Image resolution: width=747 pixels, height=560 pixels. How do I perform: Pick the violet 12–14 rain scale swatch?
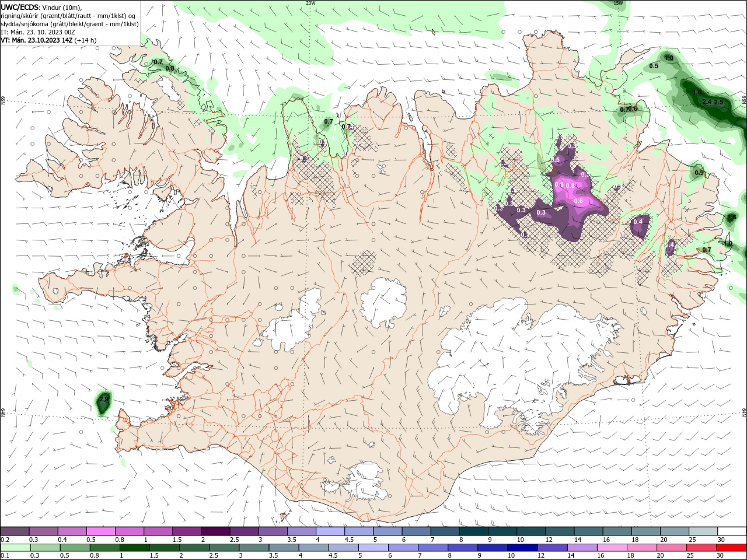pyautogui.click(x=552, y=548)
